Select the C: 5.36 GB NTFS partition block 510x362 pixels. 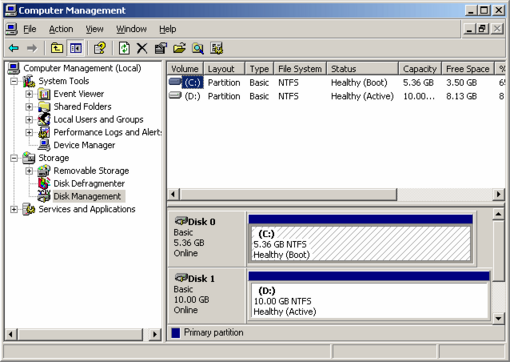point(361,244)
